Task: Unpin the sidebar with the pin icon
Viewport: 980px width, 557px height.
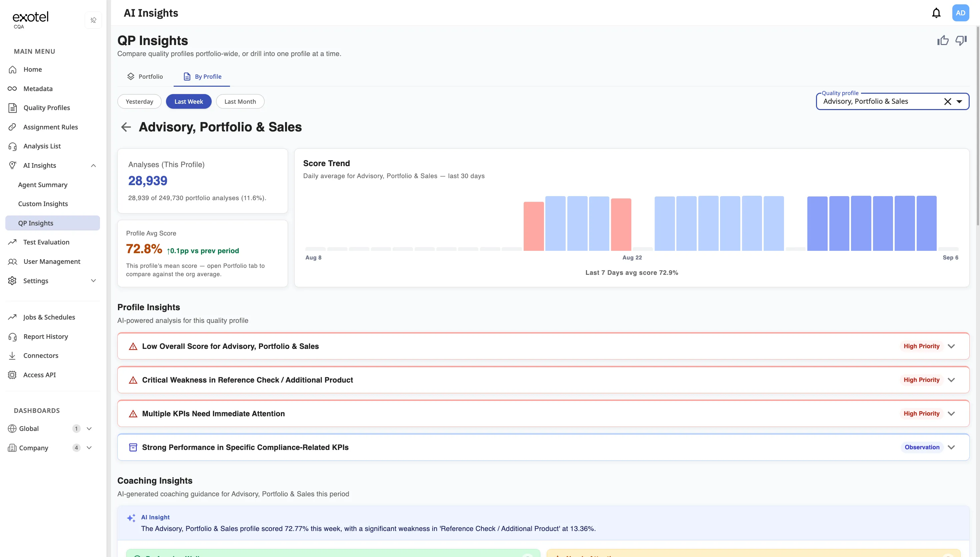Action: pyautogui.click(x=93, y=20)
